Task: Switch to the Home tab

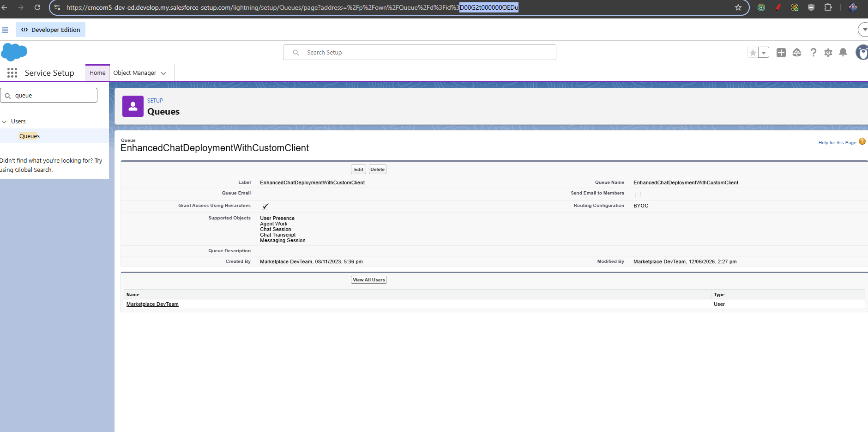Action: (97, 73)
